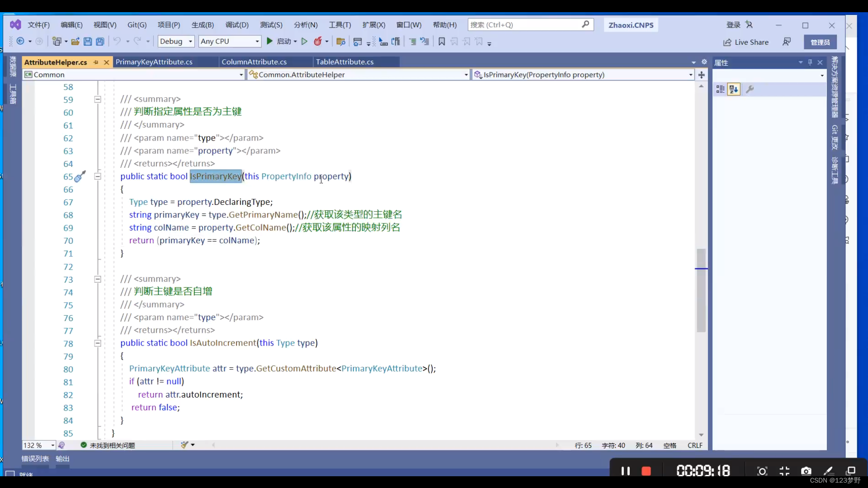This screenshot has width=868, height=488.
Task: Click the 未找到相关问题 status indicator
Action: click(x=108, y=445)
